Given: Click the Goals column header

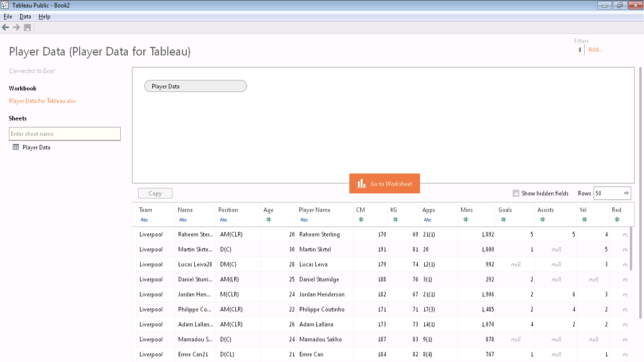Looking at the screenshot, I should point(505,210).
